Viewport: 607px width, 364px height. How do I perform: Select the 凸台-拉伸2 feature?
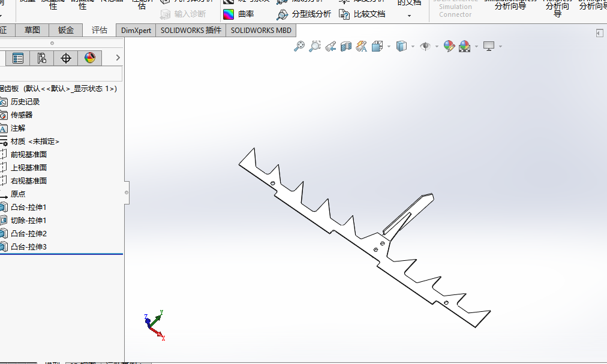click(x=29, y=233)
